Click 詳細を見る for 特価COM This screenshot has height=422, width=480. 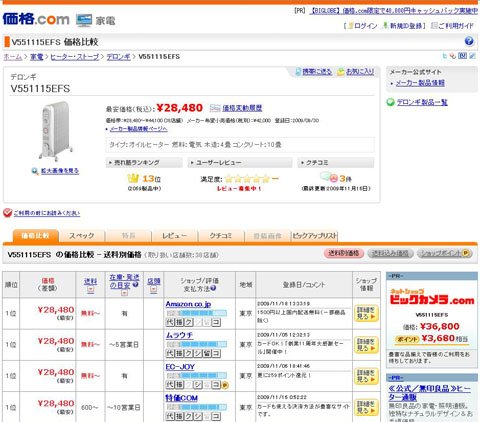pos(366,407)
